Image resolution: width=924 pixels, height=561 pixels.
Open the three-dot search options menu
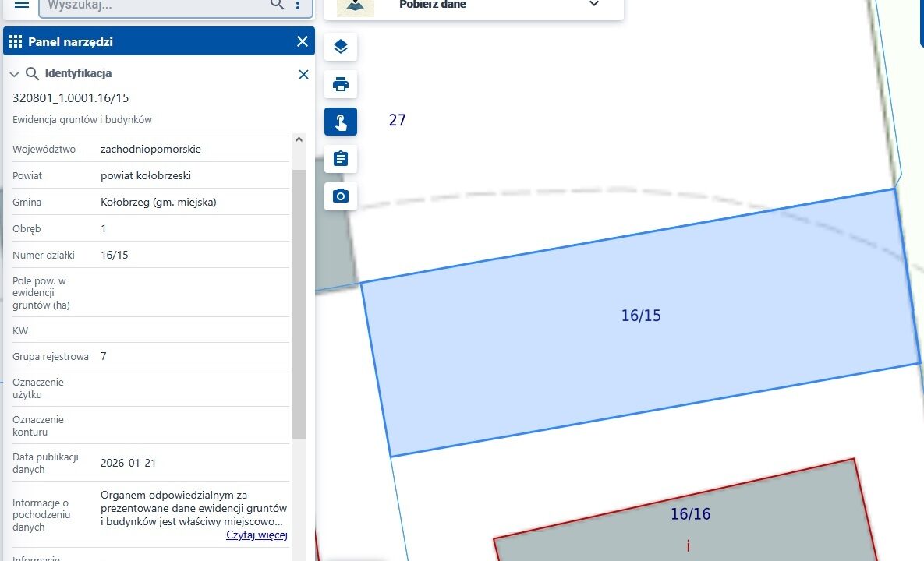(x=298, y=5)
